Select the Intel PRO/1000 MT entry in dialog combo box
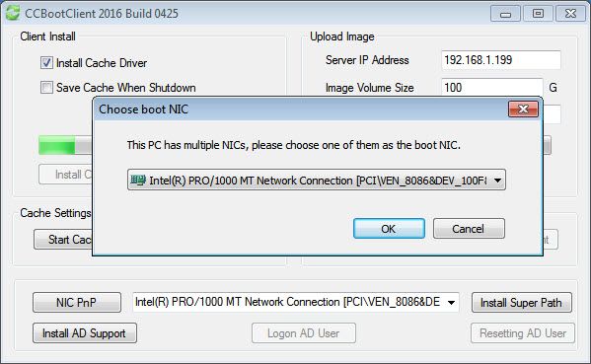591x364 pixels. click(x=317, y=181)
